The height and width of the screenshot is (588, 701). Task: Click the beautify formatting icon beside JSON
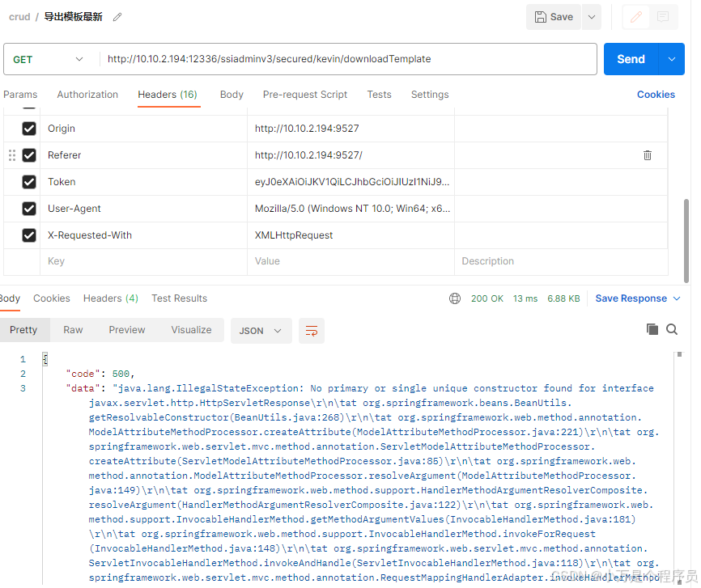coord(312,330)
